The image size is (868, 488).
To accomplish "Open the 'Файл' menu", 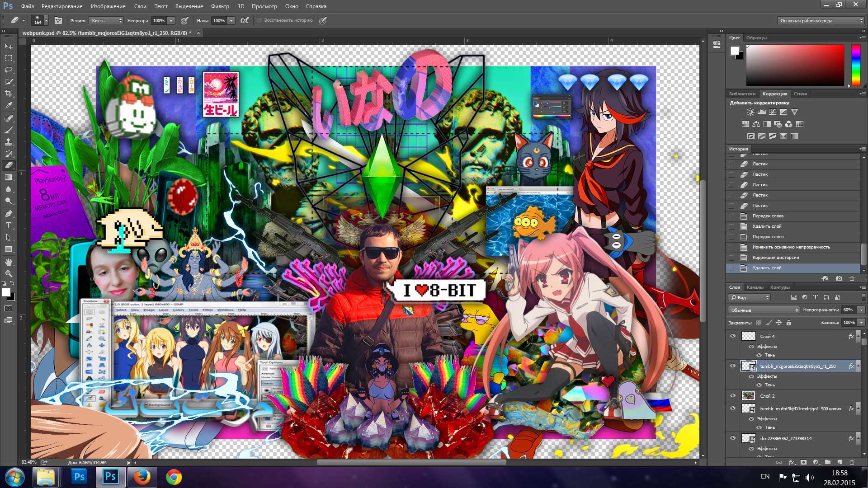I will (28, 6).
